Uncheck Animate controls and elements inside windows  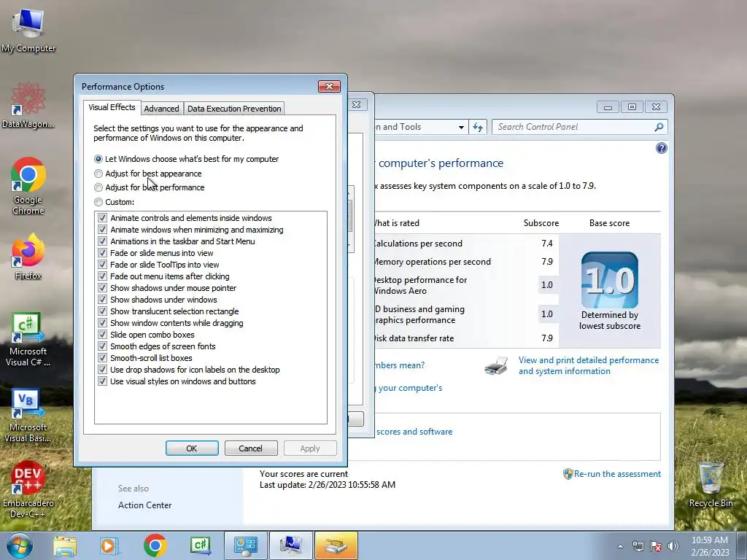[102, 218]
